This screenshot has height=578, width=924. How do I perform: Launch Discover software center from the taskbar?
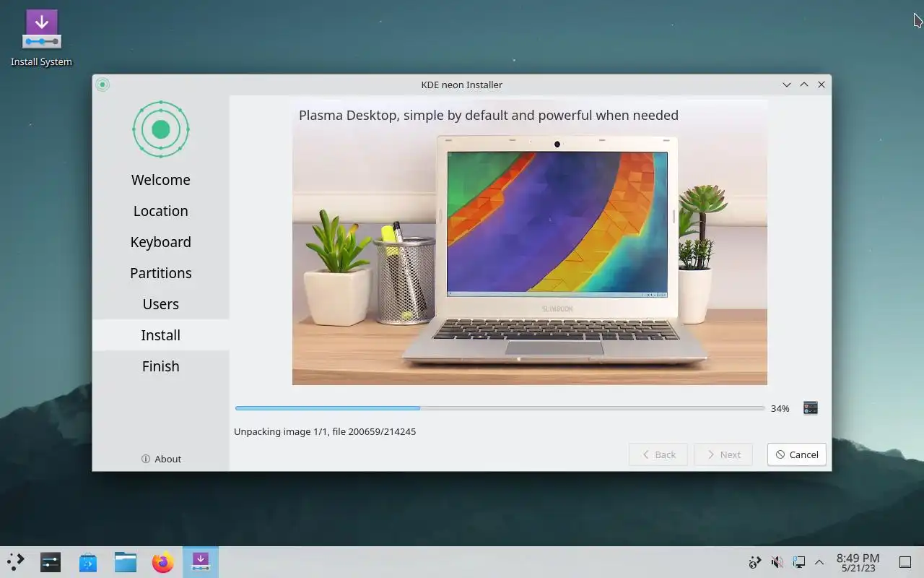click(x=88, y=562)
